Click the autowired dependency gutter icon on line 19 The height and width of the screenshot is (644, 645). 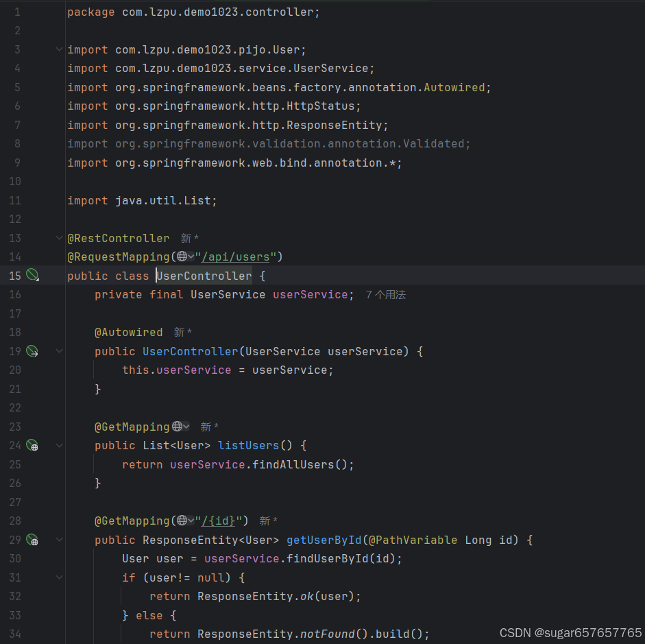(32, 351)
